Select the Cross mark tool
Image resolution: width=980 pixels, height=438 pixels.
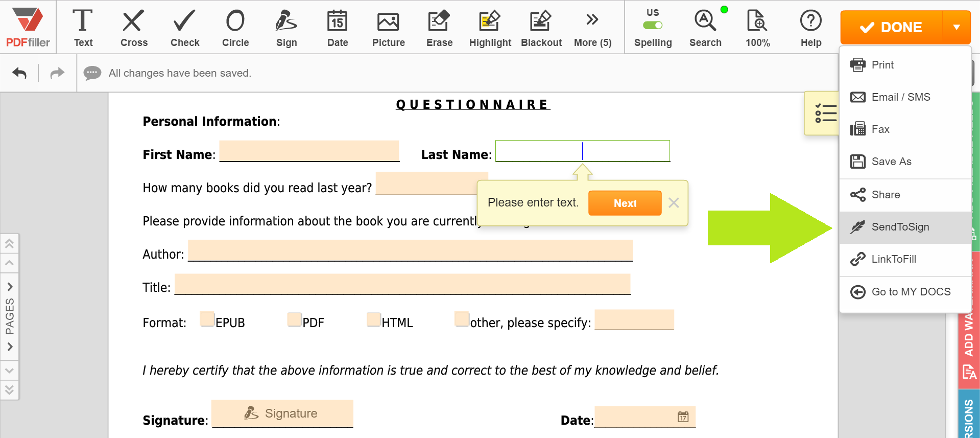pyautogui.click(x=134, y=28)
